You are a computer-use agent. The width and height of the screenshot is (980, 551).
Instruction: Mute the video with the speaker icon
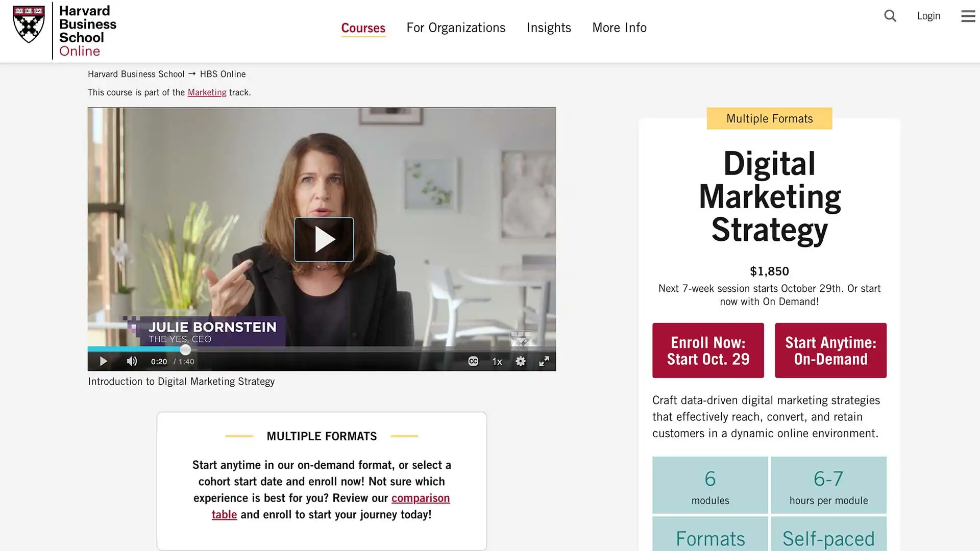coord(132,361)
